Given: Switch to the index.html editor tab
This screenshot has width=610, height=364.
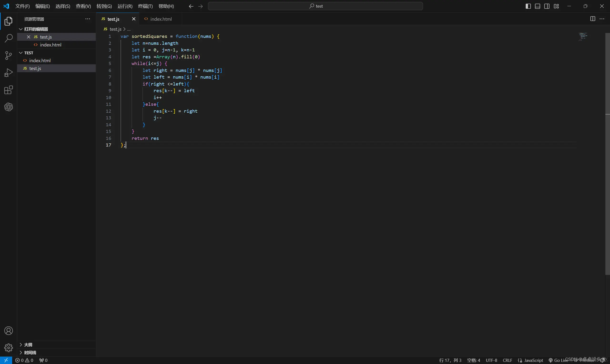Looking at the screenshot, I should [x=161, y=19].
